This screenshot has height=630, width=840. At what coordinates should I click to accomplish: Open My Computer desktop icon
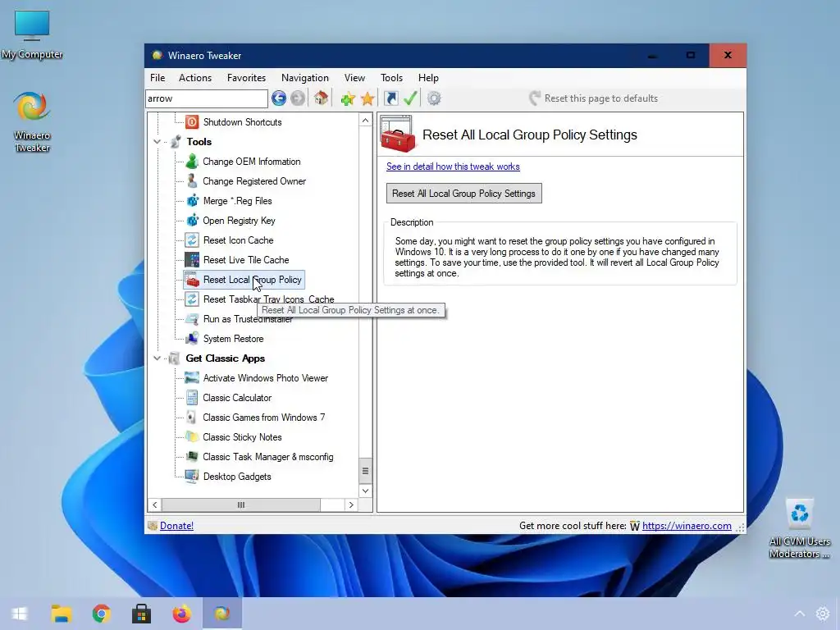pyautogui.click(x=32, y=34)
